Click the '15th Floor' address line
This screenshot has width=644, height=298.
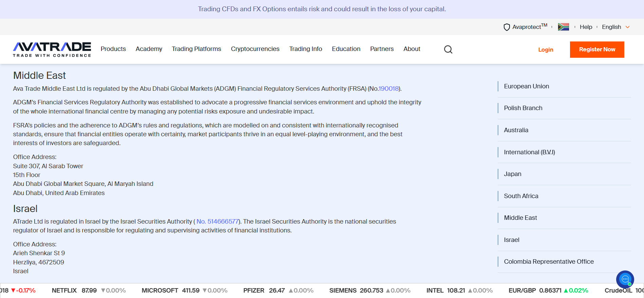[26, 175]
